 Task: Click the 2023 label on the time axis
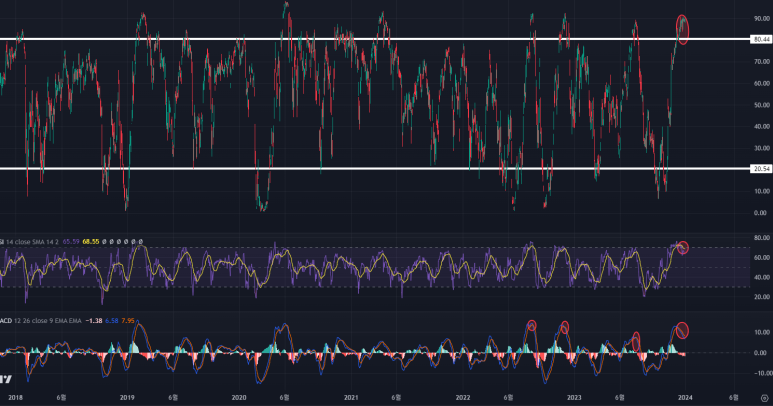[574, 398]
